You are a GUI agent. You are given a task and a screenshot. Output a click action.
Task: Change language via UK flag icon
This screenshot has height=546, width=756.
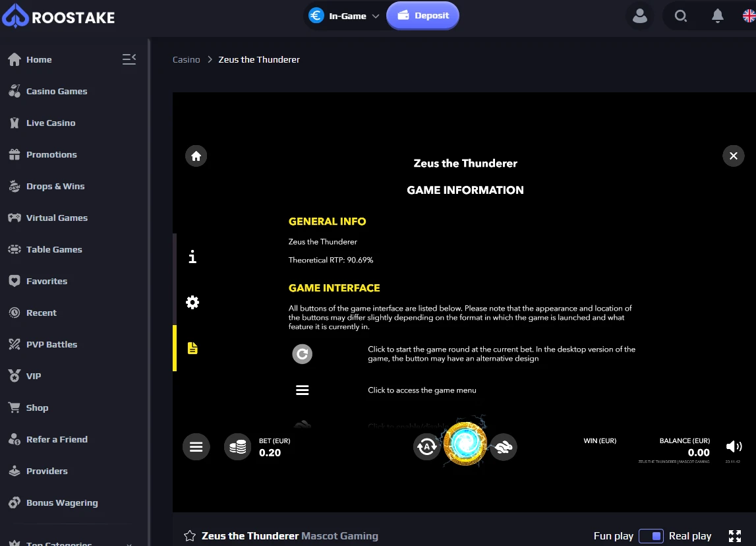(749, 16)
